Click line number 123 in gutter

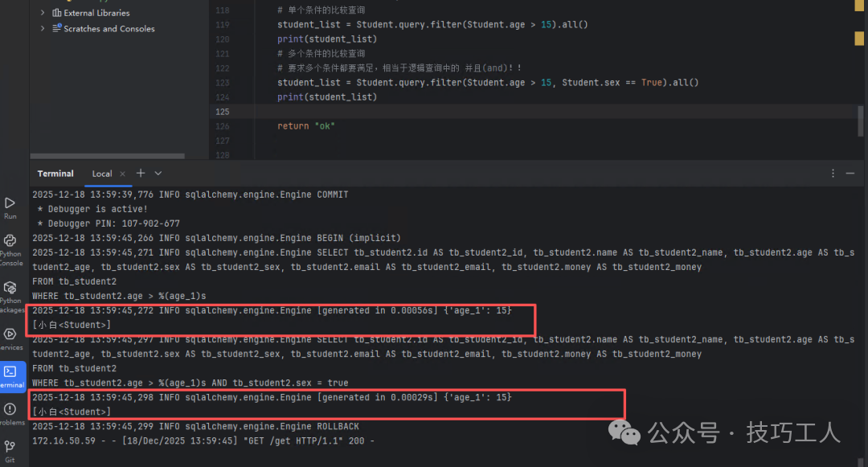point(222,83)
